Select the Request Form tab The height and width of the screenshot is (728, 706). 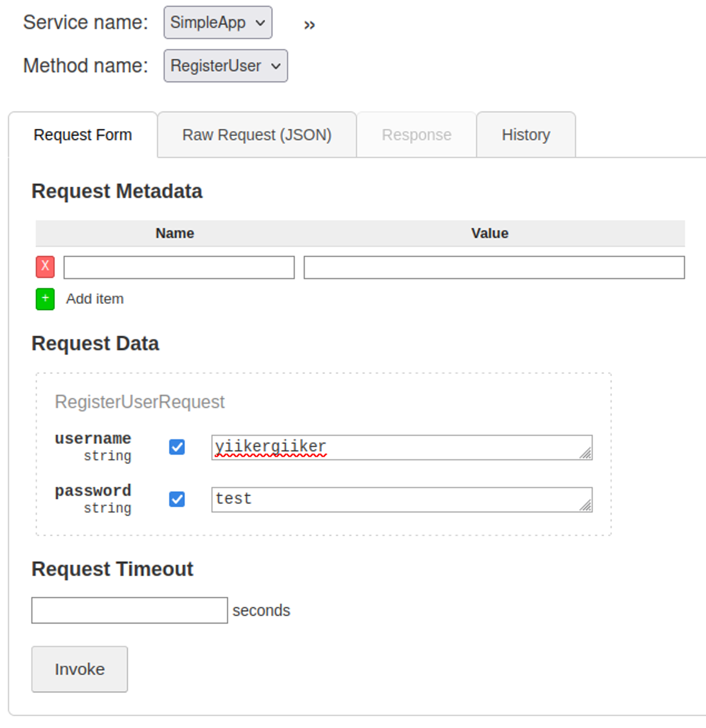pyautogui.click(x=83, y=135)
